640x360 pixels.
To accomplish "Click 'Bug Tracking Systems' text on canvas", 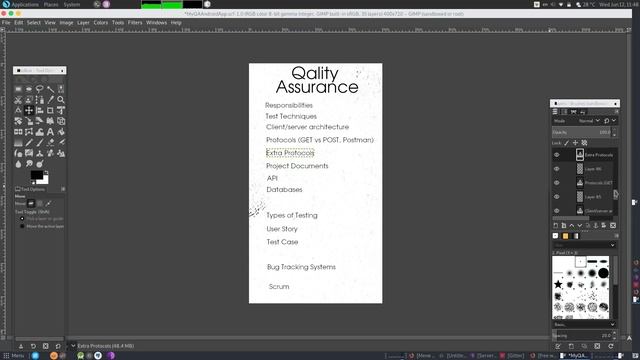I will (301, 267).
